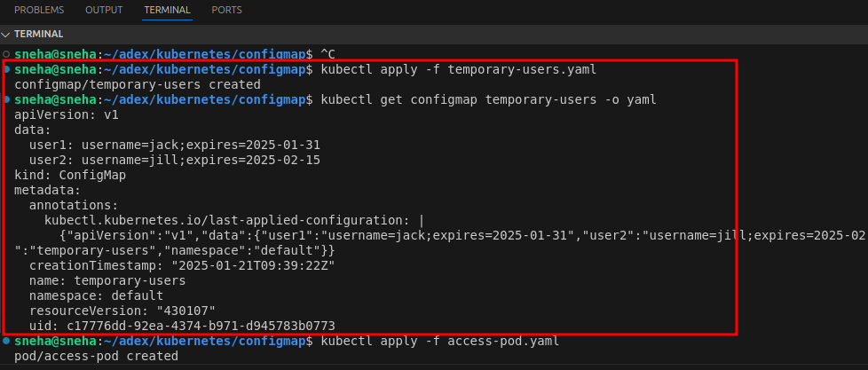Collapse the TERMINAL section chevron
This screenshot has height=370, width=868.
[x=7, y=34]
